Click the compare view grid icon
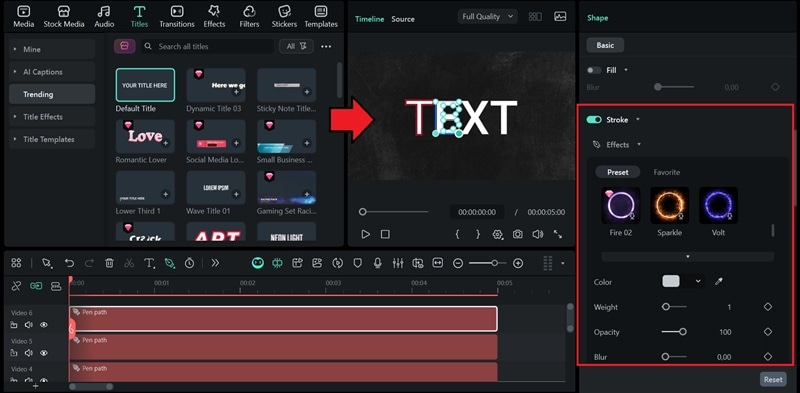This screenshot has width=800, height=393. pos(535,16)
